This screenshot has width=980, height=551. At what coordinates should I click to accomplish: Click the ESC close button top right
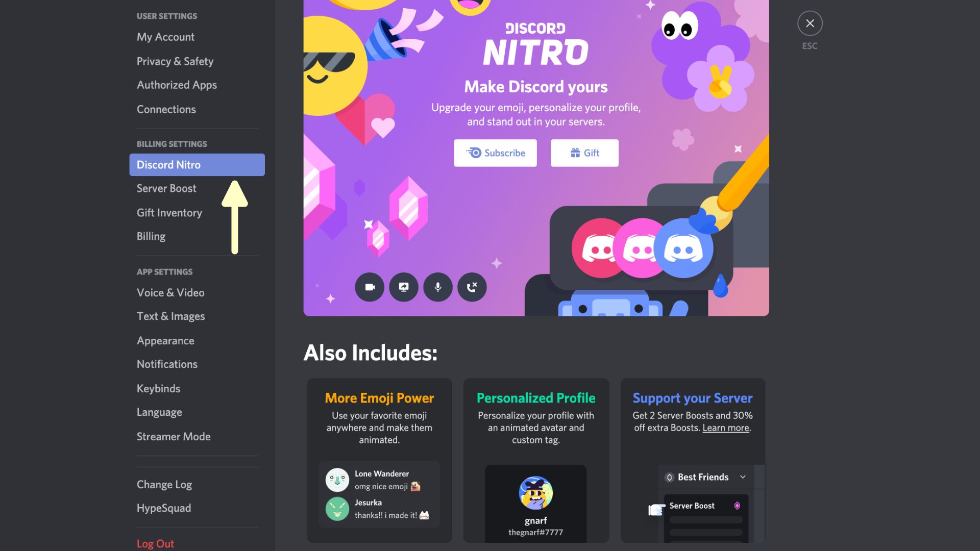coord(810,22)
